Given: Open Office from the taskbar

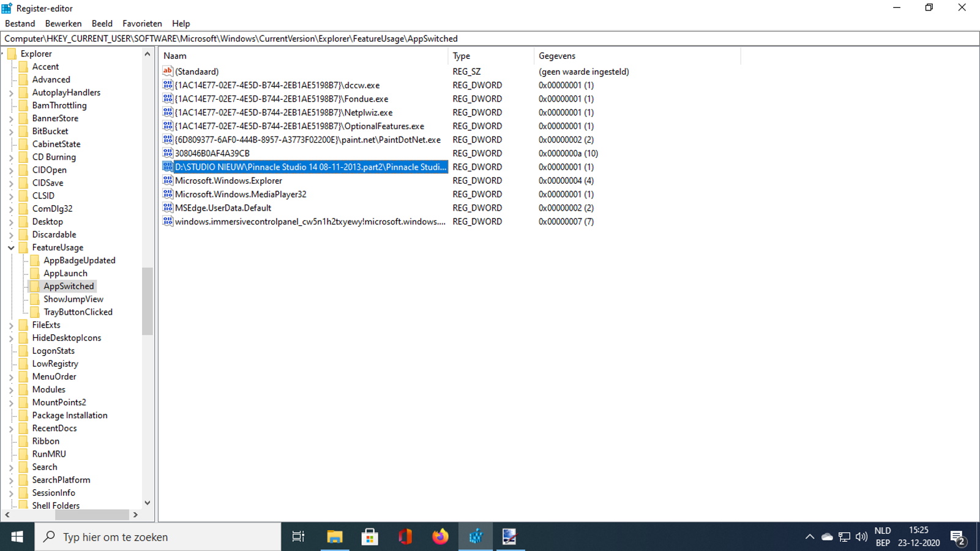Looking at the screenshot, I should point(405,537).
